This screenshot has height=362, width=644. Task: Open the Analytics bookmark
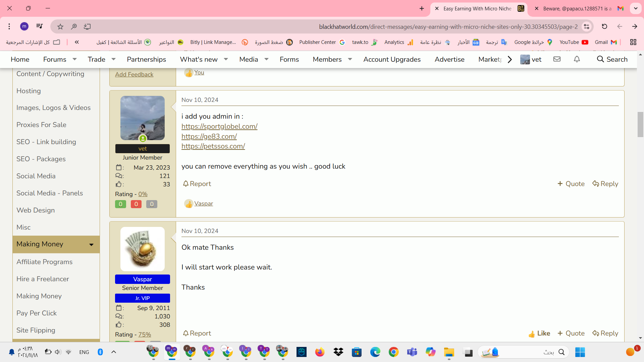click(x=399, y=42)
